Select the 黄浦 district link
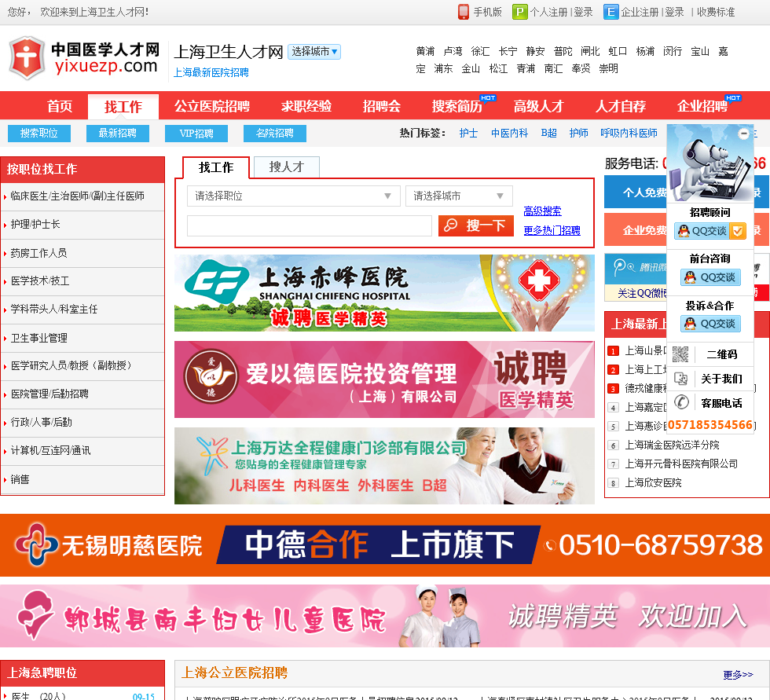 (x=425, y=51)
